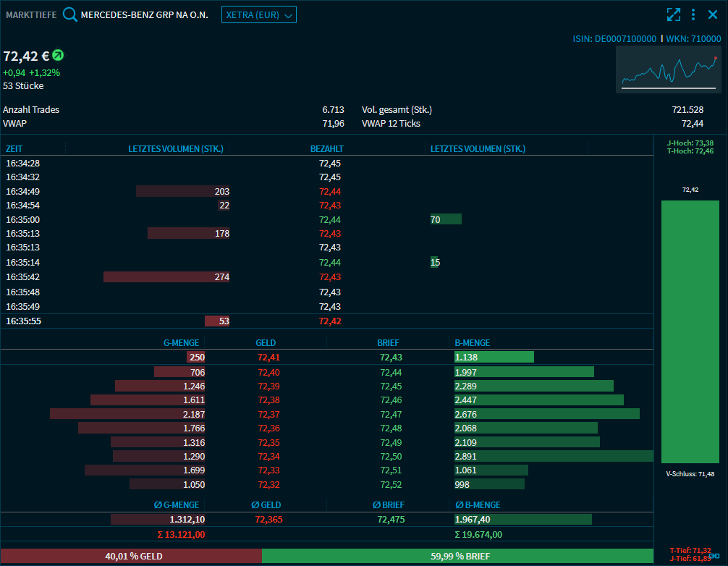Click the green 59,99 % BRIEF bar
The image size is (728, 566).
pyautogui.click(x=460, y=556)
